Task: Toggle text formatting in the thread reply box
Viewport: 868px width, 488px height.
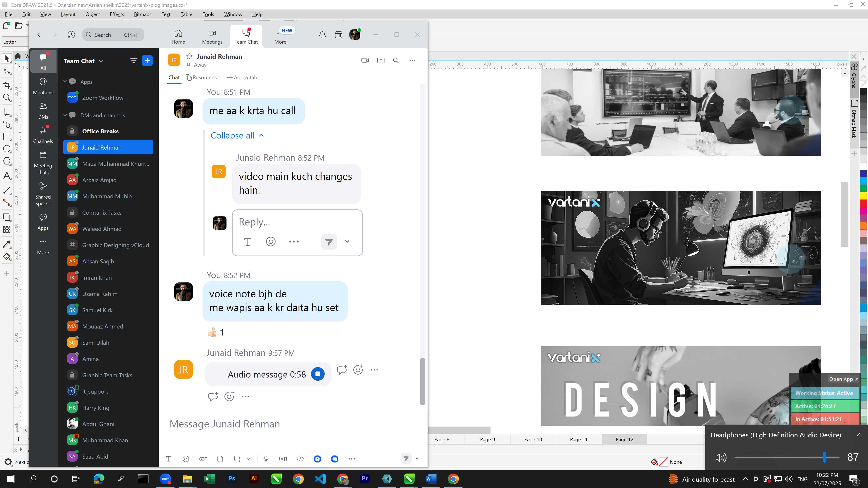Action: [248, 242]
